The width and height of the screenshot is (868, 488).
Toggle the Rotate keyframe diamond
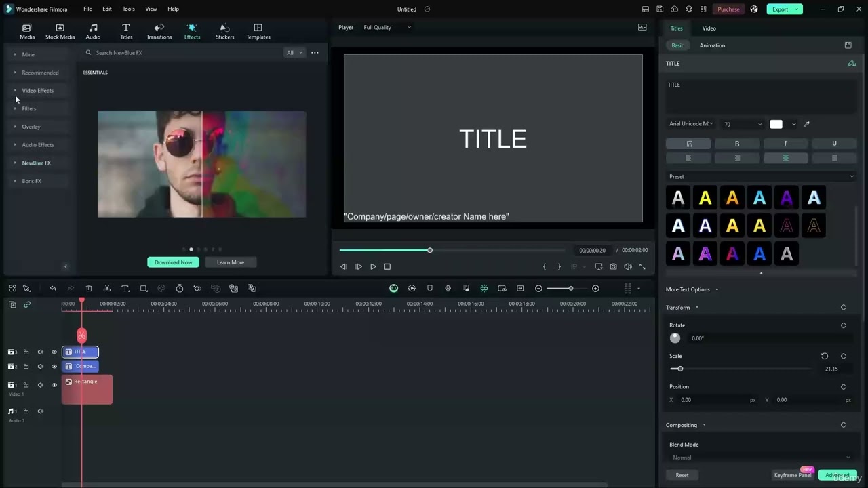pos(844,325)
